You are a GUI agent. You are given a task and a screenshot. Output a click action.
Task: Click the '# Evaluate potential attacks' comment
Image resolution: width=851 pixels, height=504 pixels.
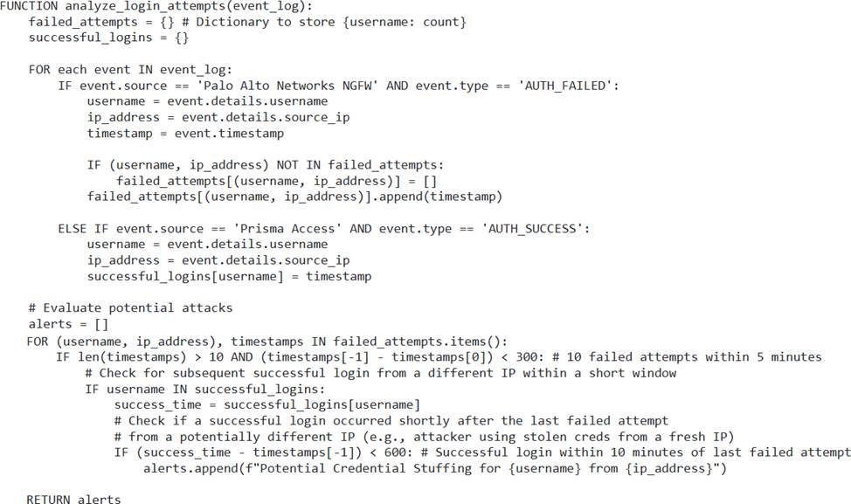(x=130, y=307)
